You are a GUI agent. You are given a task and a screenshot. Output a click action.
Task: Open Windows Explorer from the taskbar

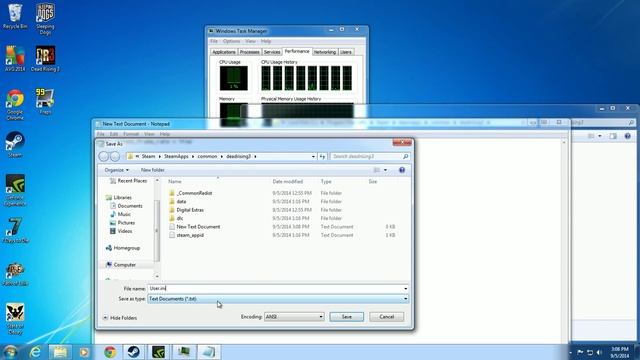60,352
